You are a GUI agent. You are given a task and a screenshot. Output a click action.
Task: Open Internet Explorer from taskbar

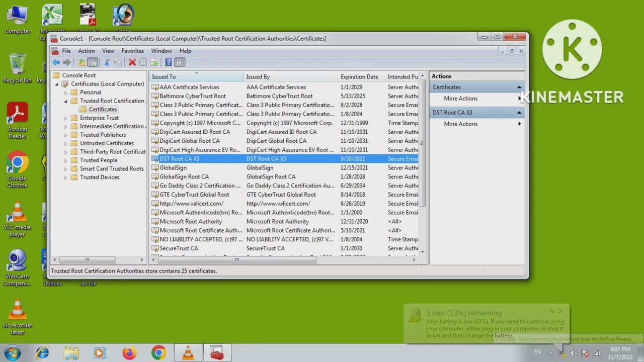(x=42, y=353)
